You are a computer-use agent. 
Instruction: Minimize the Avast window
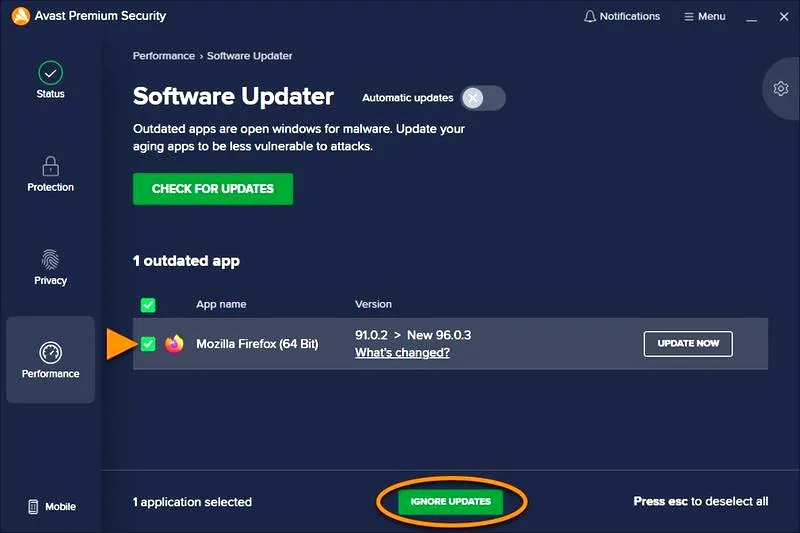[751, 17]
